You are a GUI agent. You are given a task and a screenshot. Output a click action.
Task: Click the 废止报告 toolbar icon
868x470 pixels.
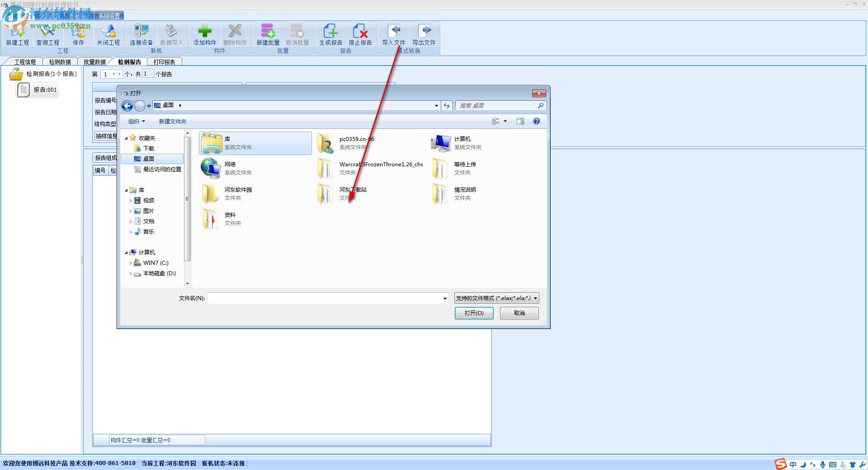tap(360, 35)
